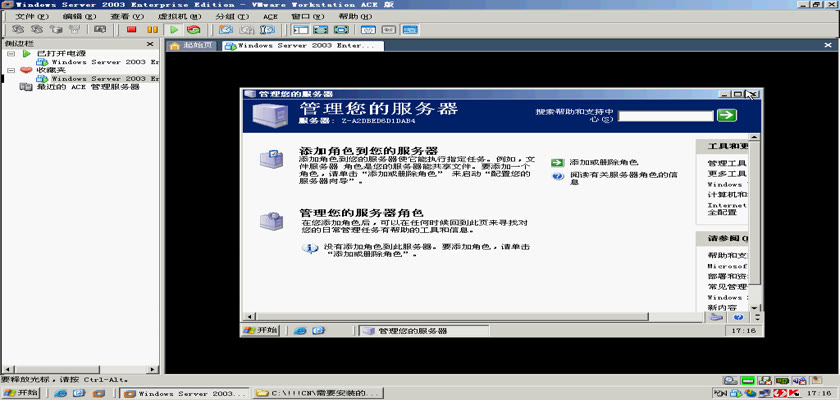This screenshot has height=400, width=840.
Task: Click the 管理您的服务器角色 icon
Action: coord(272,220)
